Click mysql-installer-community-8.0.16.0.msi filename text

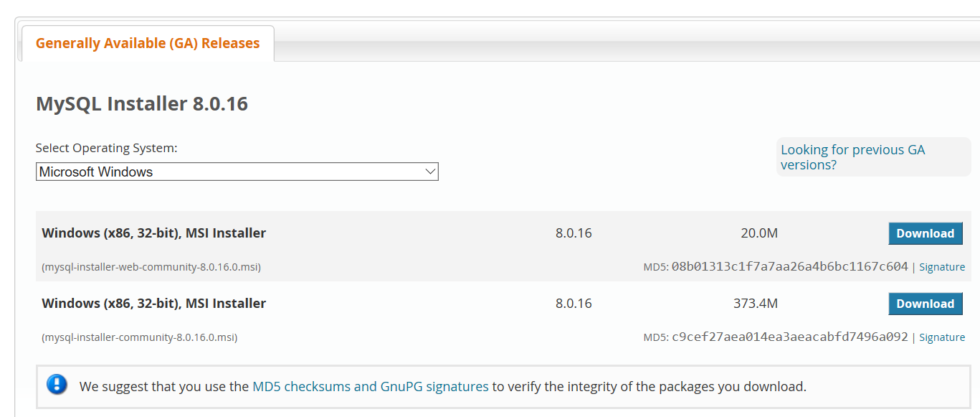140,337
